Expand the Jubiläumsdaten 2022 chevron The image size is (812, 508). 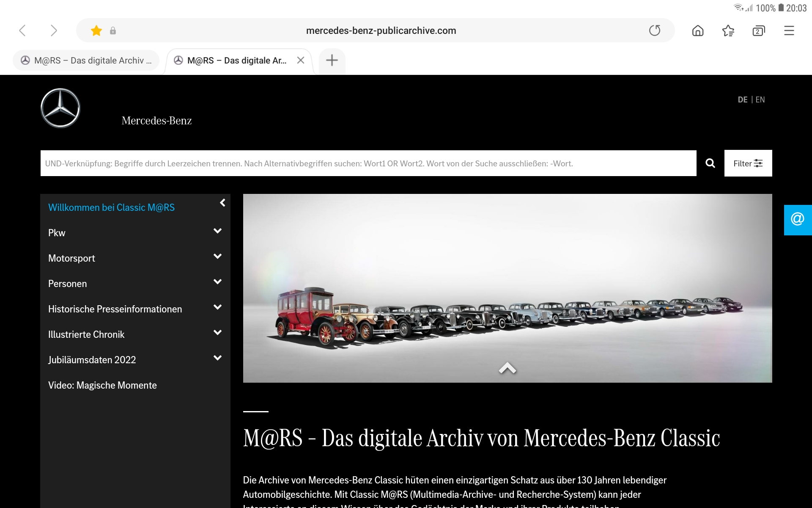coord(217,358)
